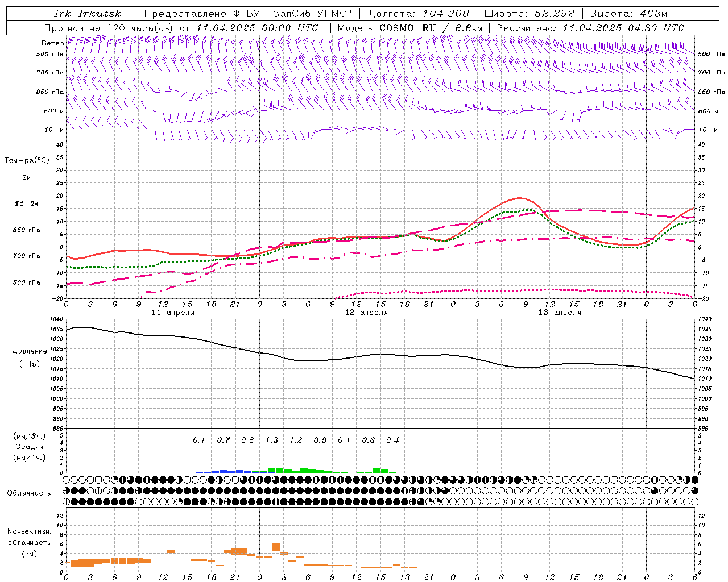Screen dimensions: 728x582
Task: Select the COSMO-RU model name text
Action: click(x=408, y=28)
